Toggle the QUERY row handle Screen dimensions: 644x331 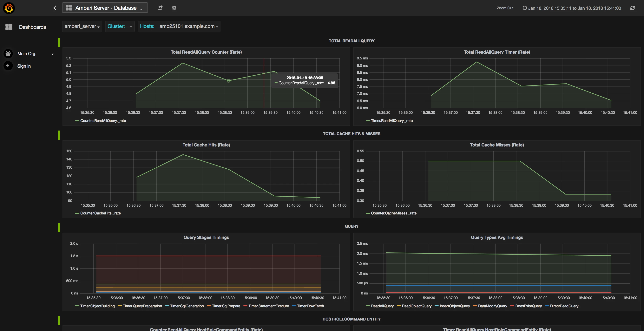click(59, 228)
